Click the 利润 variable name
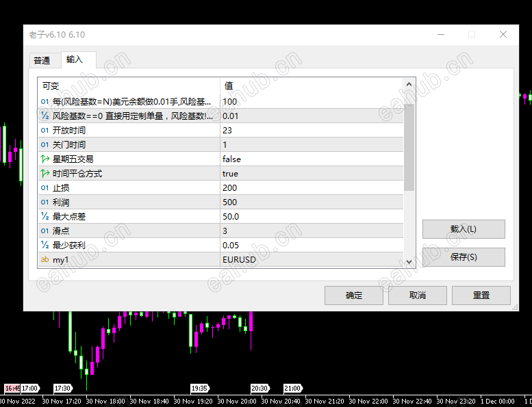The width and height of the screenshot is (532, 407). coord(61,202)
